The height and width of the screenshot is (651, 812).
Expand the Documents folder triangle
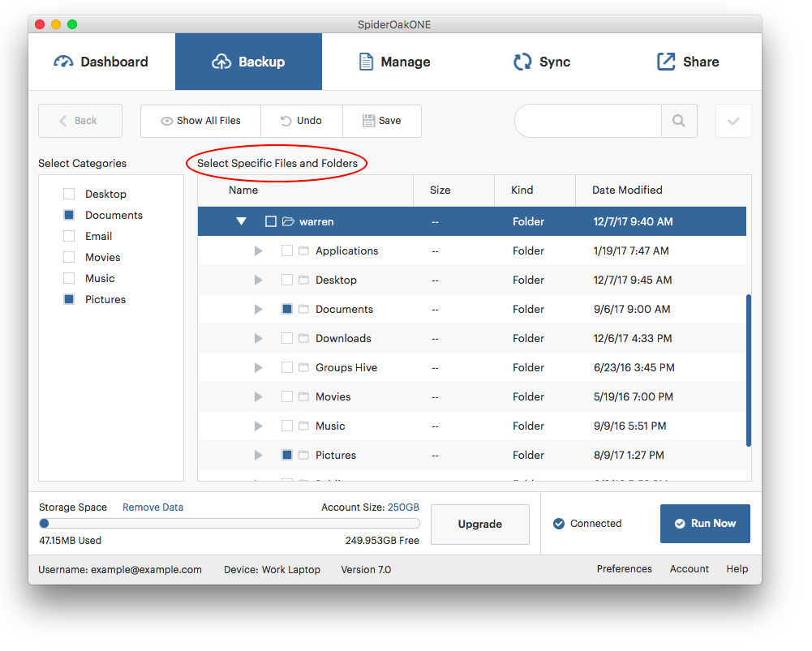tap(259, 309)
